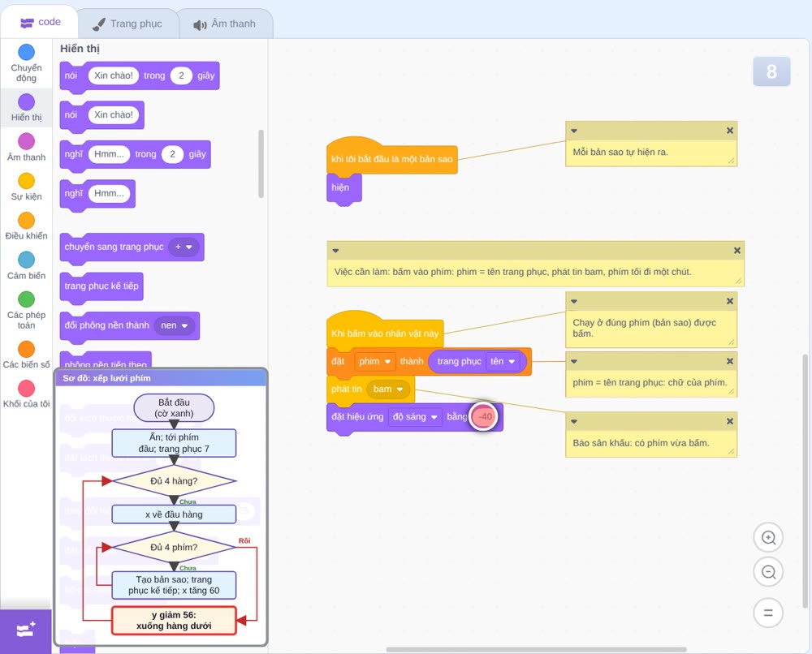The image size is (812, 654).
Task: Reset workspace zoom to default
Action: point(768,613)
